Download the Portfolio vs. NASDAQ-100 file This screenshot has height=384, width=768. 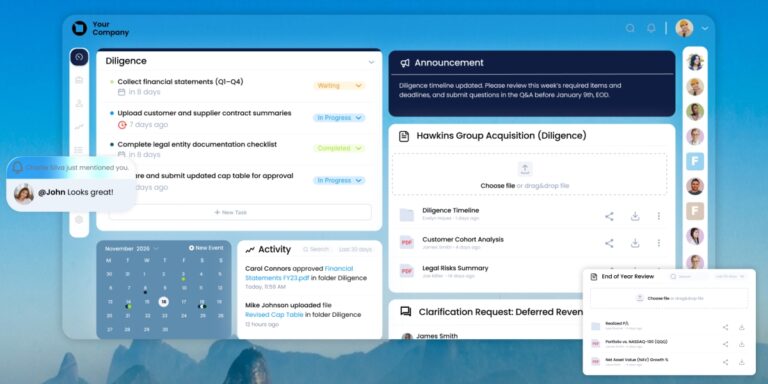(x=742, y=344)
